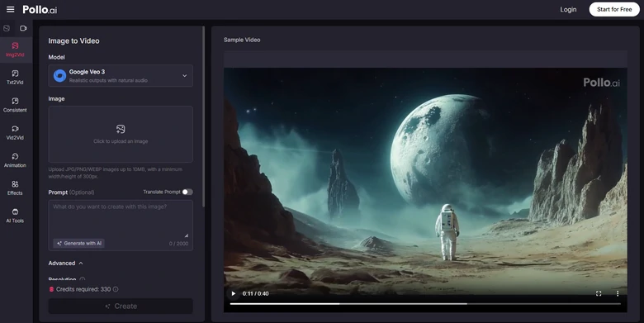
Task: Open the video more options menu
Action: 618,293
